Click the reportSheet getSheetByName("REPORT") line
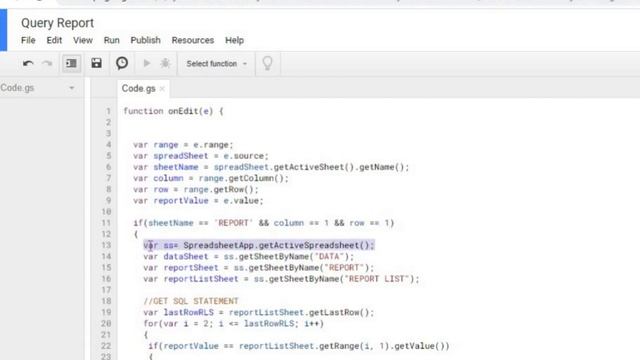This screenshot has width=640, height=360. [258, 268]
